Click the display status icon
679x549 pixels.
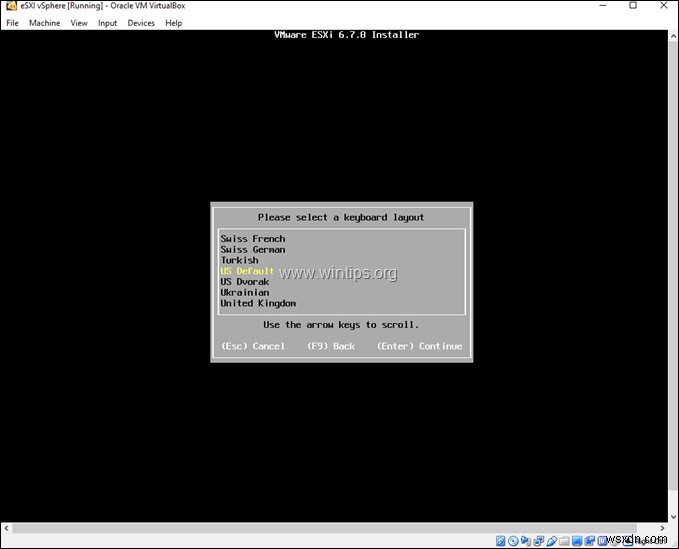pos(577,541)
